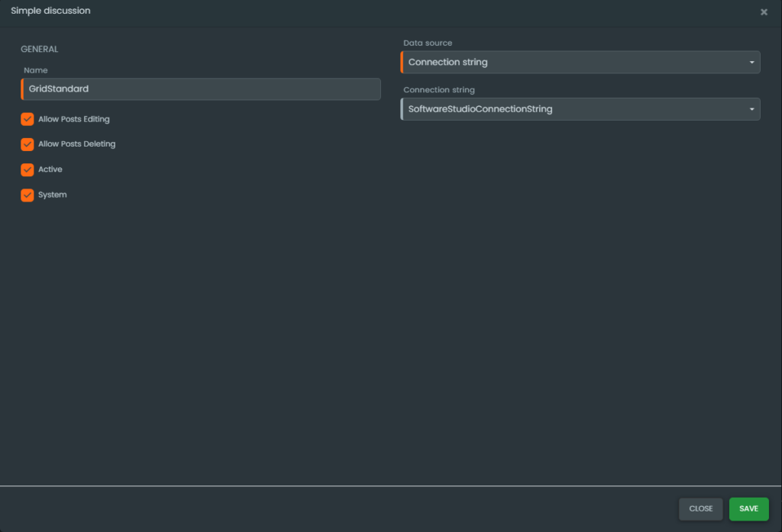This screenshot has height=532, width=782.
Task: Click the 'Active' label text
Action: [50, 169]
